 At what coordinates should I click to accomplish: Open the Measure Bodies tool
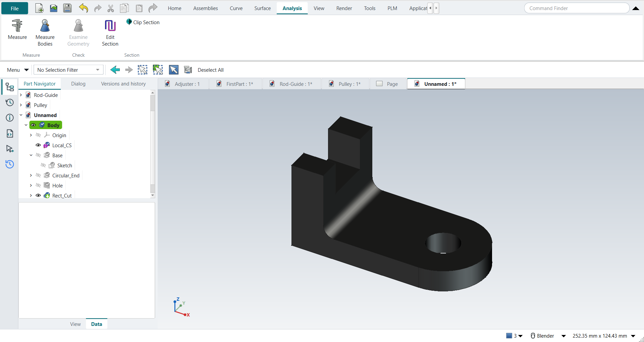[x=45, y=33]
